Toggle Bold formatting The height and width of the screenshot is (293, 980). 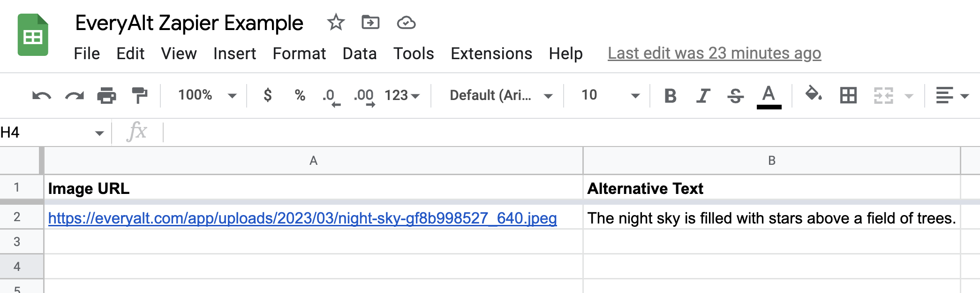(671, 96)
